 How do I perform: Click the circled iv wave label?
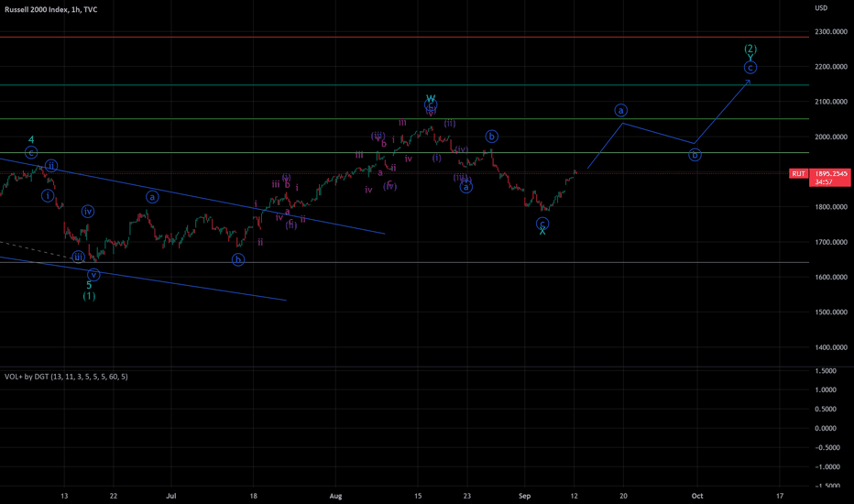click(x=88, y=212)
